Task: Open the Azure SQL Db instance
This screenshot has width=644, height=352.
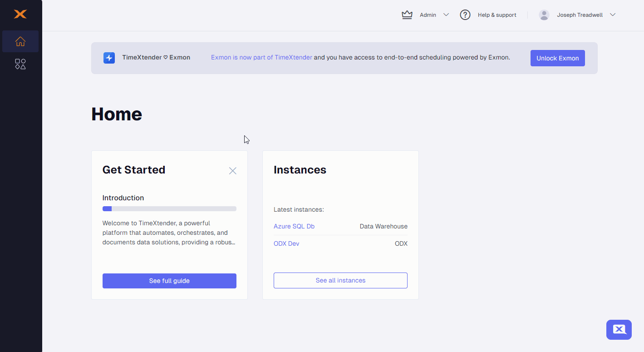Action: tap(294, 226)
